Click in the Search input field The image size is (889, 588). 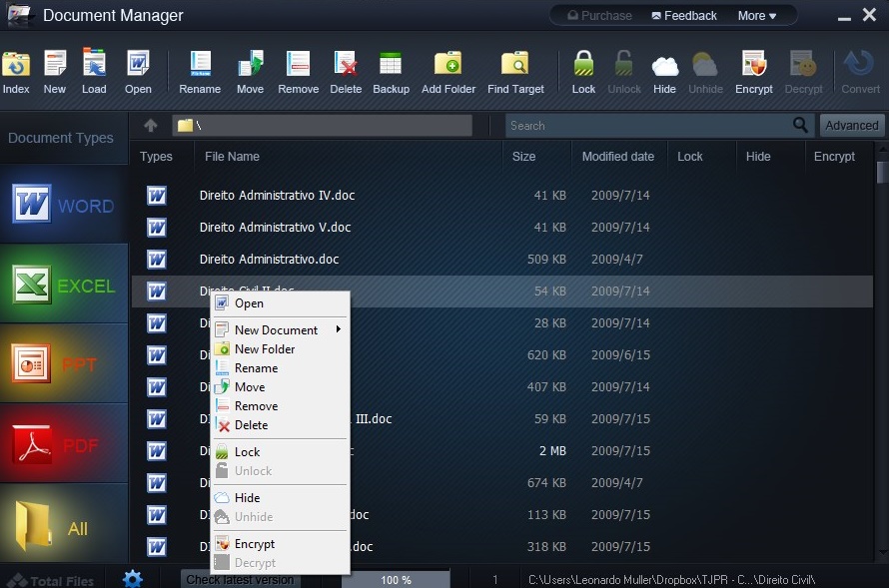[649, 125]
